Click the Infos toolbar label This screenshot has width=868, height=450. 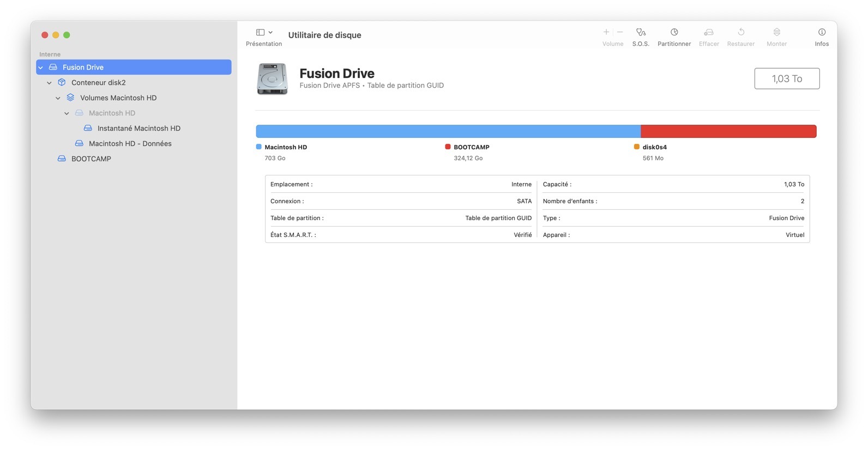[822, 44]
